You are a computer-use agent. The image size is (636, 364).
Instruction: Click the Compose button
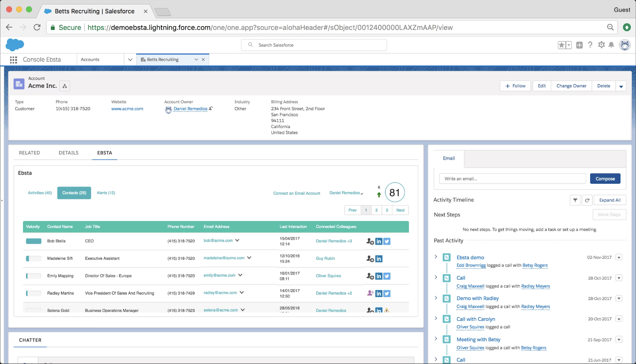[605, 179]
